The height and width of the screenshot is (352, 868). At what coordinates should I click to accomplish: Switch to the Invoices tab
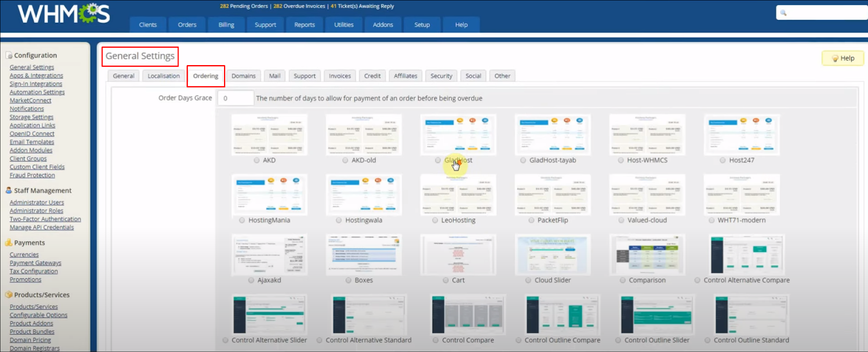pos(340,76)
